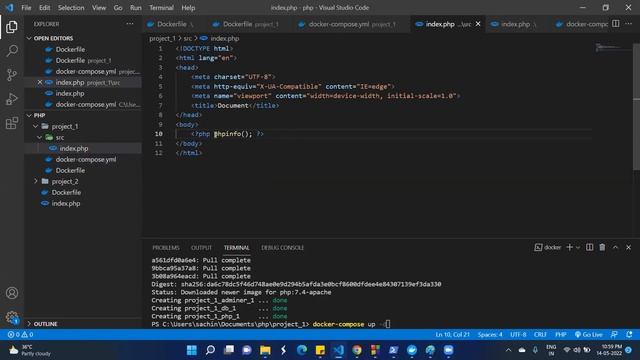Screen dimensions: 640x360
Task: Open the new terminal launch profile dropdown
Action: pos(578,247)
